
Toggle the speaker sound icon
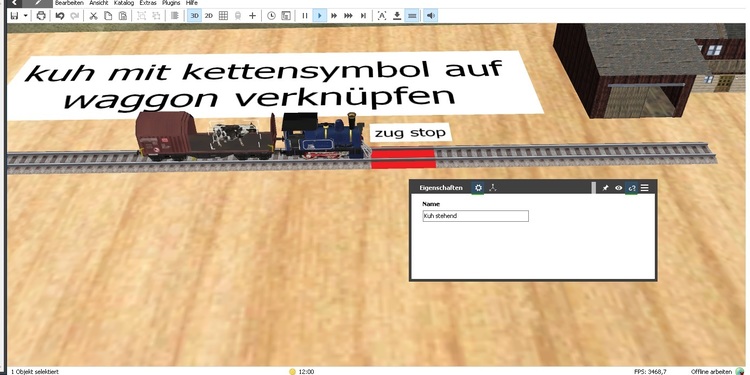[x=430, y=16]
